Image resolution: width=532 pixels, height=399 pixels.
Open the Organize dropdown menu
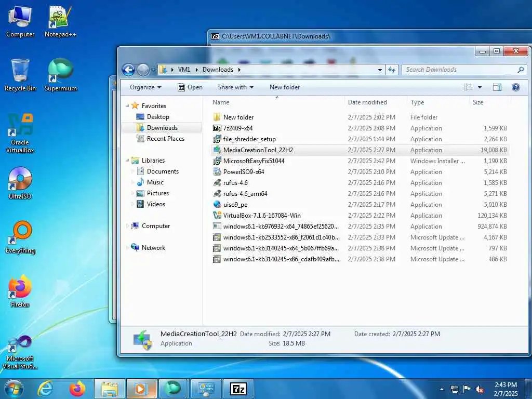(145, 87)
